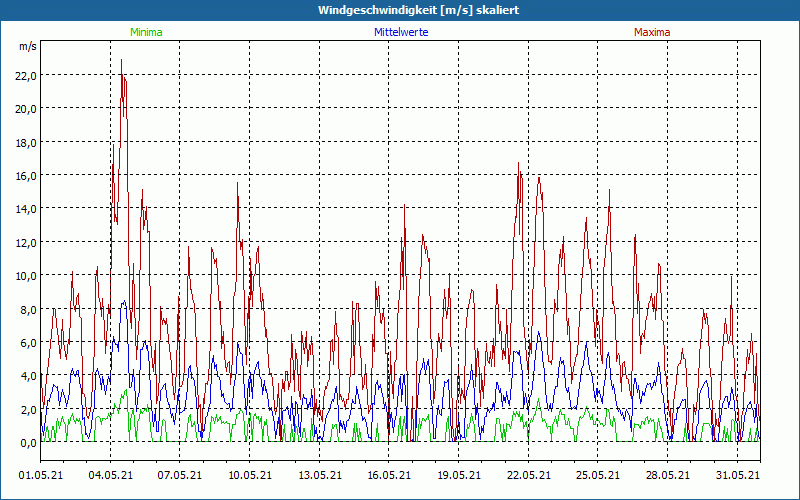Select the blue 'Mittelwerte' legend label

(x=401, y=32)
